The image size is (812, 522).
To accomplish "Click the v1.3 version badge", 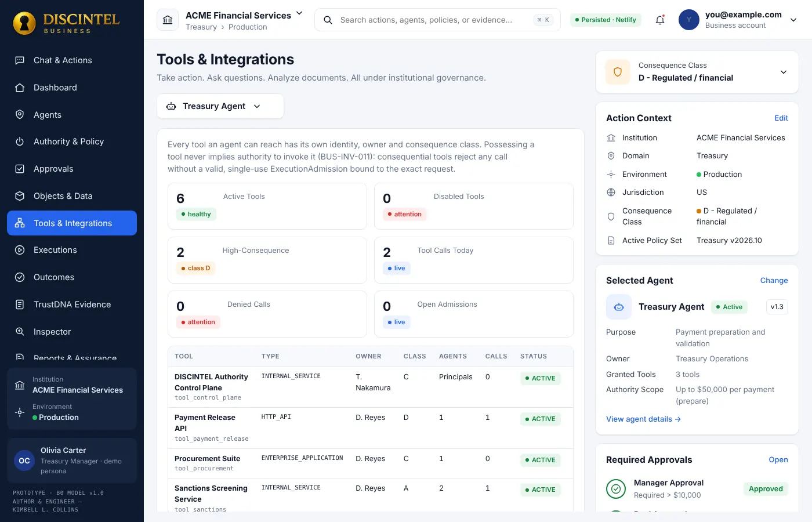I will (777, 307).
